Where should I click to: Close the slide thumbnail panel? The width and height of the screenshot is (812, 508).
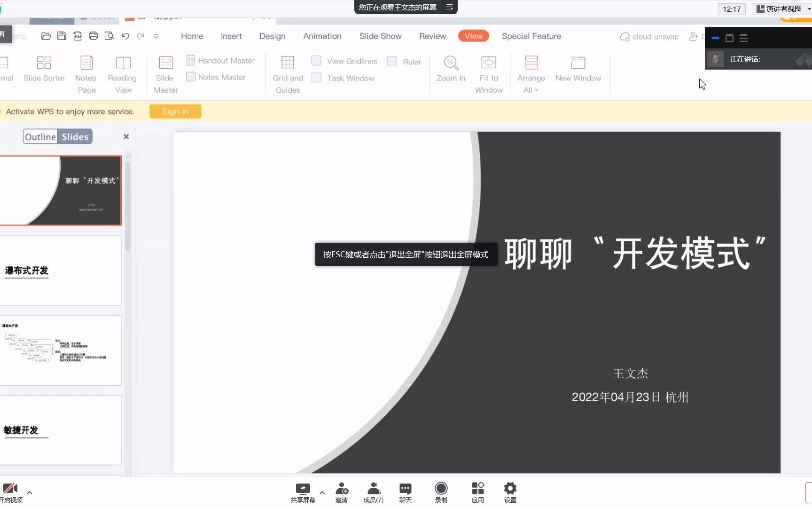[x=126, y=136]
